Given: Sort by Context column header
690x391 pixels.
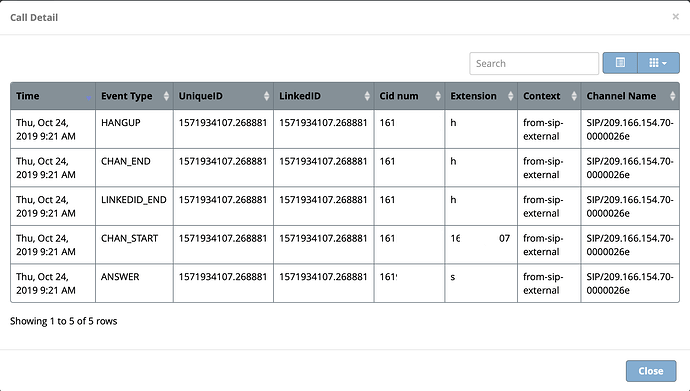Looking at the screenshot, I should click(x=549, y=96).
